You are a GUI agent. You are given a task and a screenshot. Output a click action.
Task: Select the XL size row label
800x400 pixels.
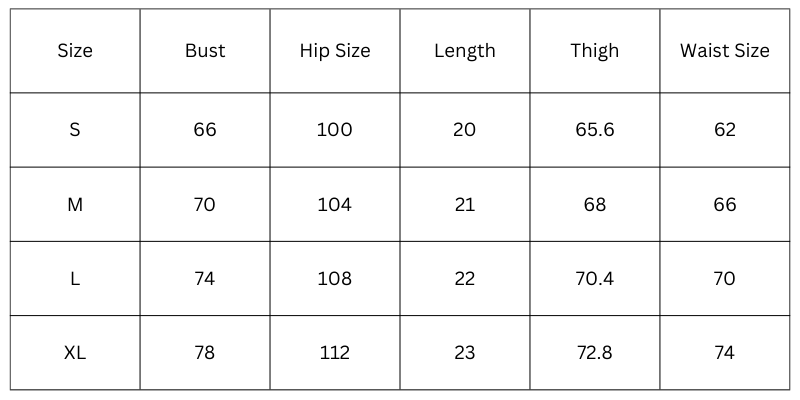75,353
